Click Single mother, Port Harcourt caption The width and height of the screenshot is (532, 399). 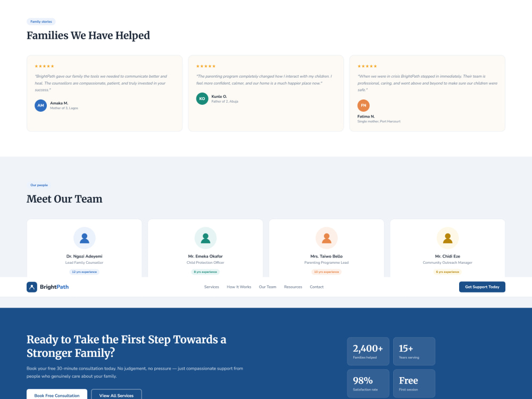tap(379, 121)
